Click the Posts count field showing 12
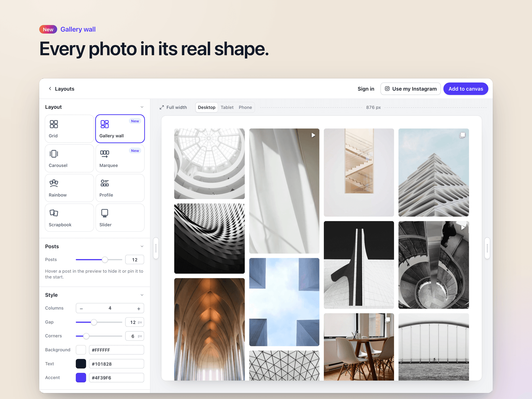This screenshot has width=532, height=399. (135, 260)
